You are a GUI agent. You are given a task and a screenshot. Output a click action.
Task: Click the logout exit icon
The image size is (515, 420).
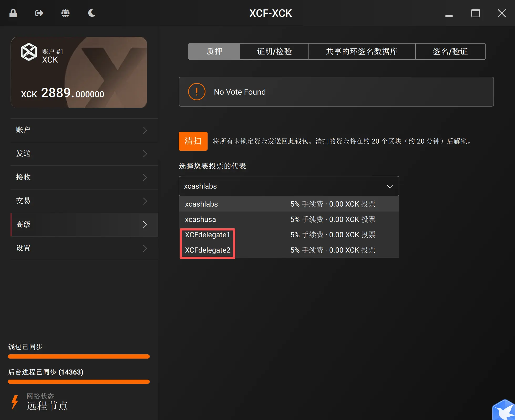(39, 13)
